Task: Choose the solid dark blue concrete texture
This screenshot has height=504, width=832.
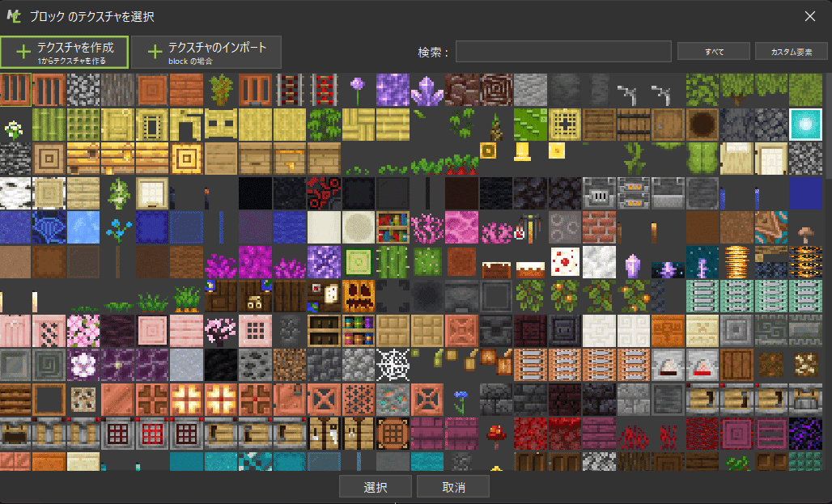Action: (x=805, y=193)
